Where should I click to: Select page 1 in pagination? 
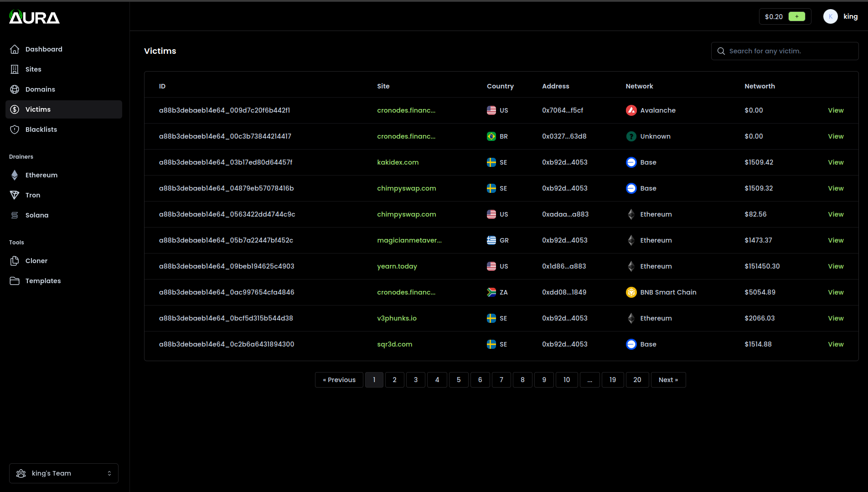pyautogui.click(x=374, y=380)
